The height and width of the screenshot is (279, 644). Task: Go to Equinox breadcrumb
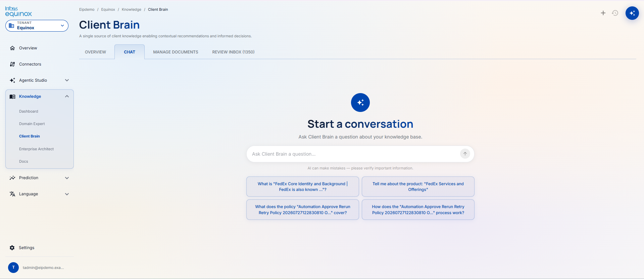(x=108, y=9)
